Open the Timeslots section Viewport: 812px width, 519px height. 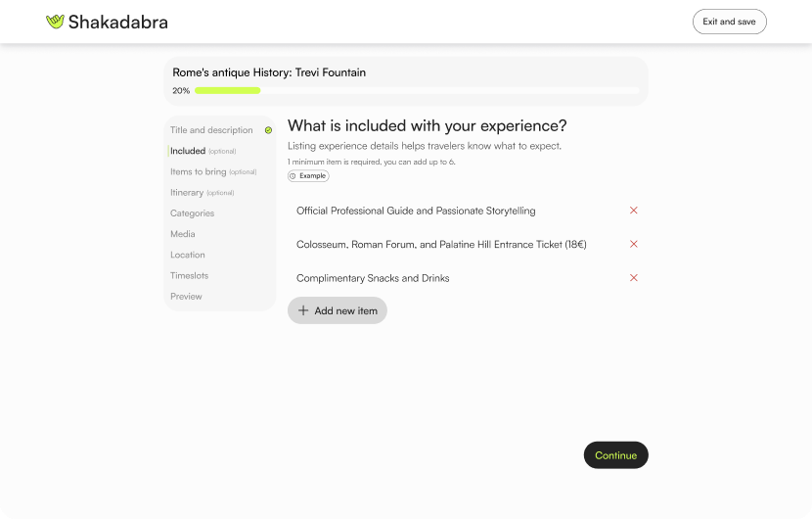189,276
